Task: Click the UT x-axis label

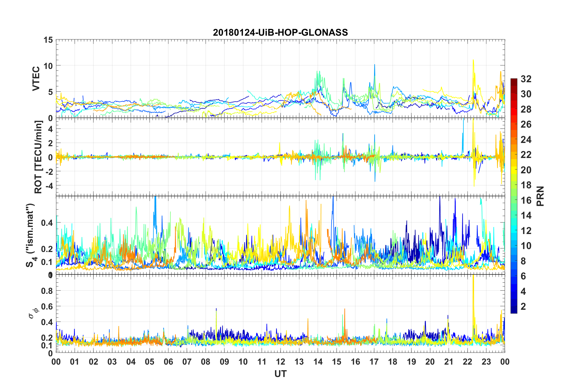Action: [x=280, y=374]
